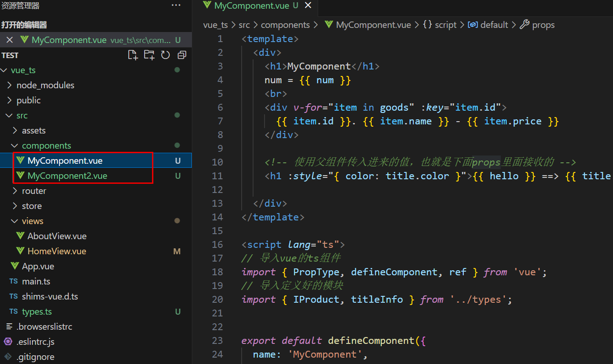Screen dimensions: 613x364
Task: Open .eslintrc.js in the file tree
Action: (96, 342)
